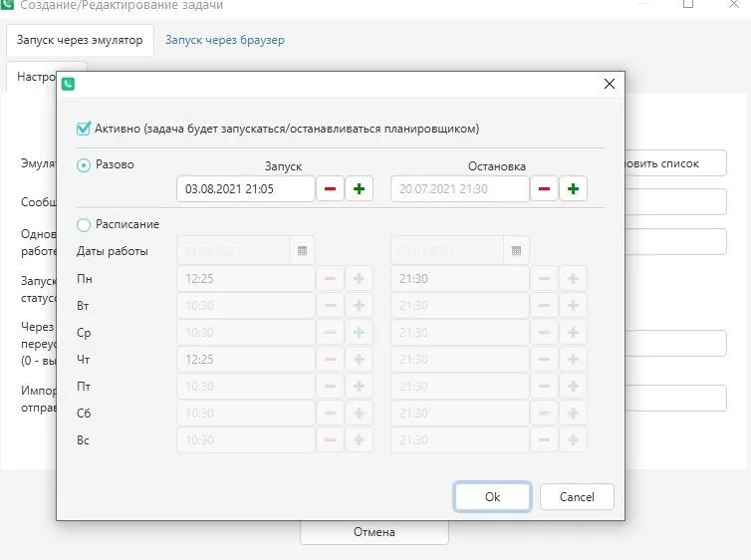Plus button for Вс start time

[359, 439]
